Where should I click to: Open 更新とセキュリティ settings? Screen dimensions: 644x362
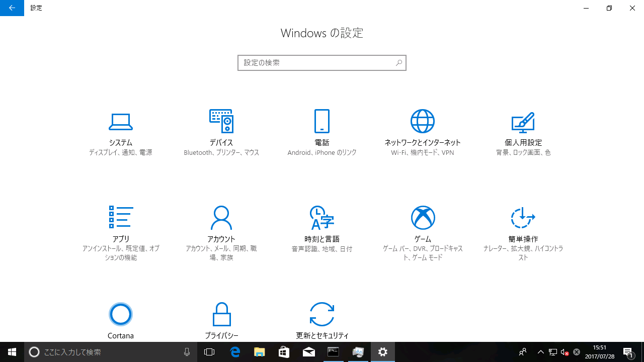point(322,320)
